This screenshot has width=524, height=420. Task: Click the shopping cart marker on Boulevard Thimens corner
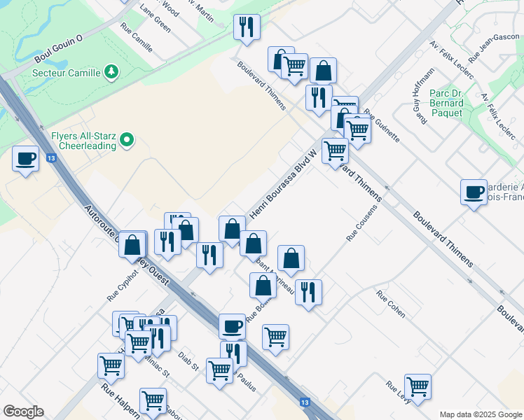coord(335,150)
